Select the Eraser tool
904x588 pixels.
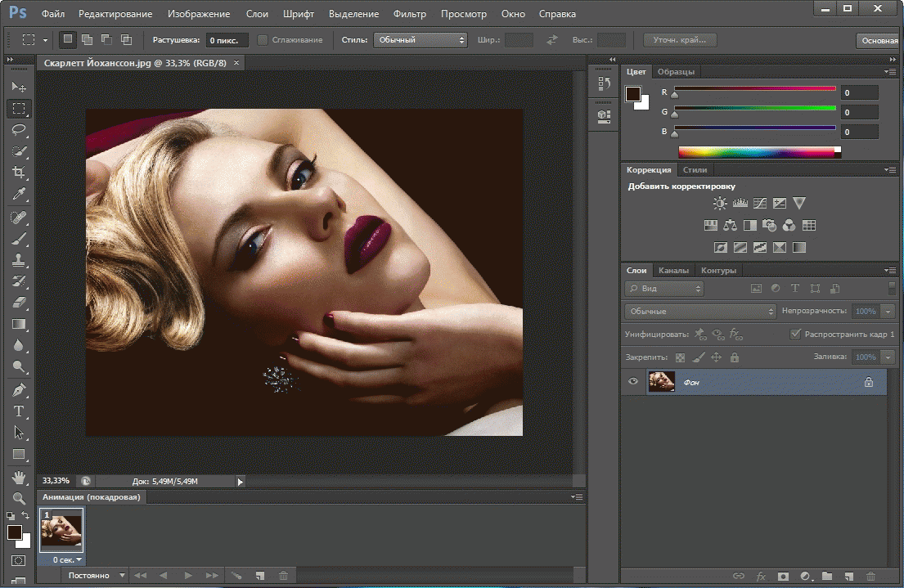click(19, 303)
